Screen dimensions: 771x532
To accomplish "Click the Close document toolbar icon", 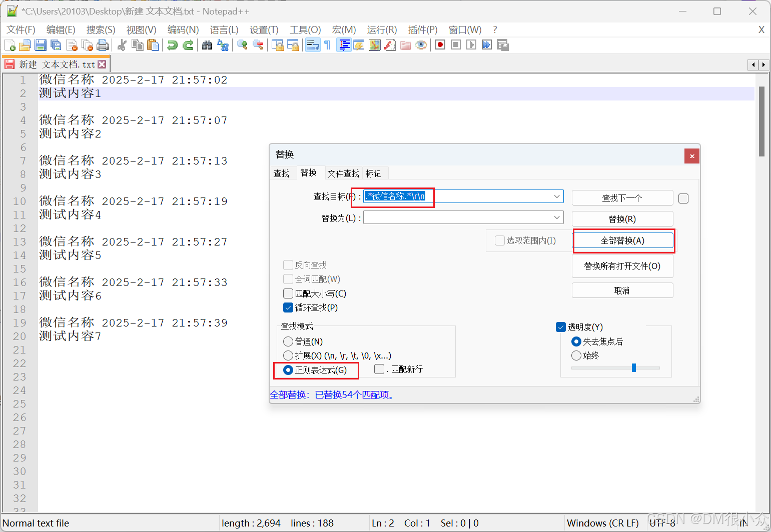I will tap(72, 45).
